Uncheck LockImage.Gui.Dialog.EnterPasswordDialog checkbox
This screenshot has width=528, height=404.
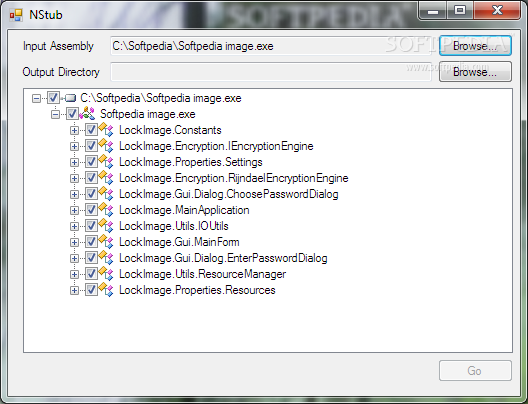point(91,258)
